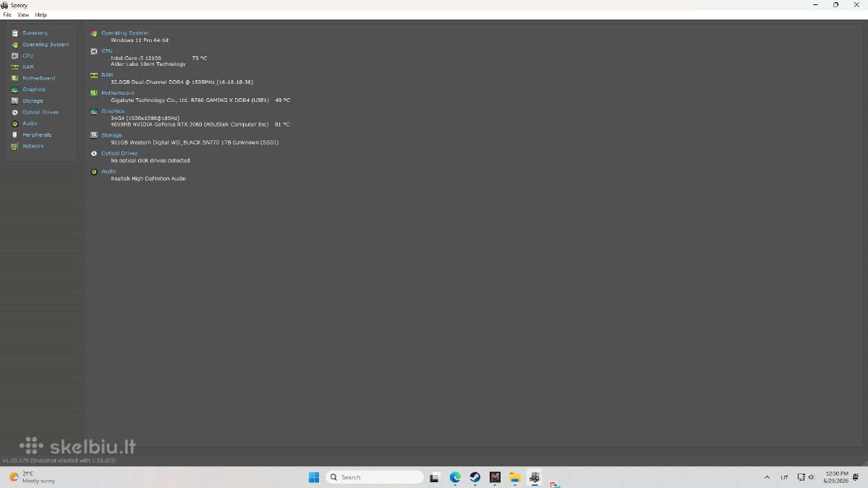This screenshot has width=868, height=488.
Task: Click the v1.33.075 version text in status bar
Action: [x=59, y=461]
